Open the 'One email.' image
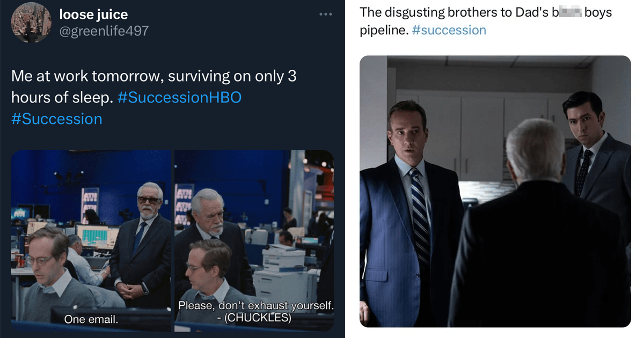 tap(91, 240)
